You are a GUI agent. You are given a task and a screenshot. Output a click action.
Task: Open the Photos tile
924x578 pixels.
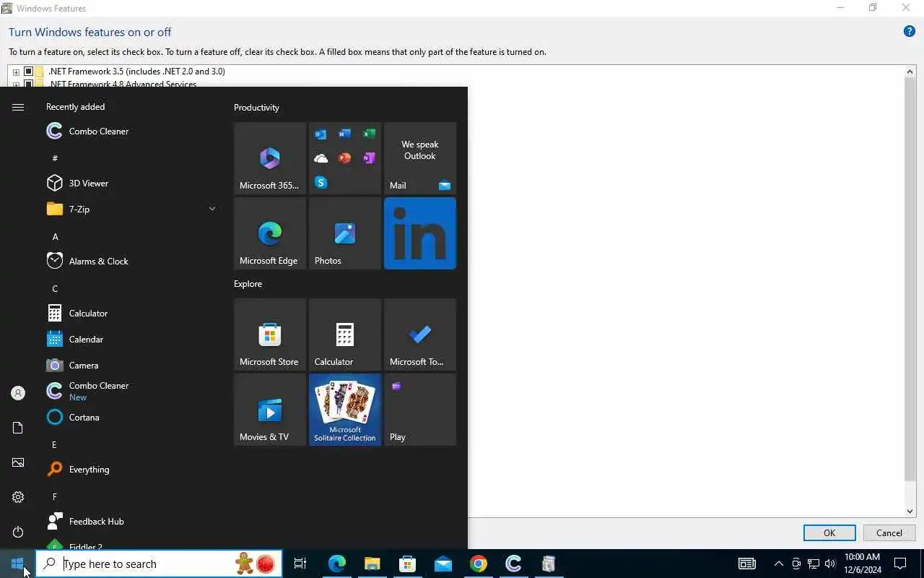click(x=345, y=233)
